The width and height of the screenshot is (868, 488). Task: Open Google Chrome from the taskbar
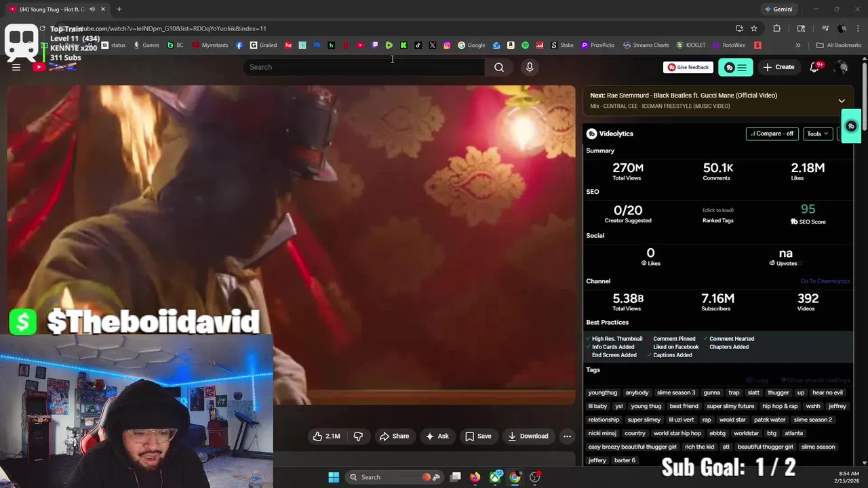pyautogui.click(x=515, y=477)
